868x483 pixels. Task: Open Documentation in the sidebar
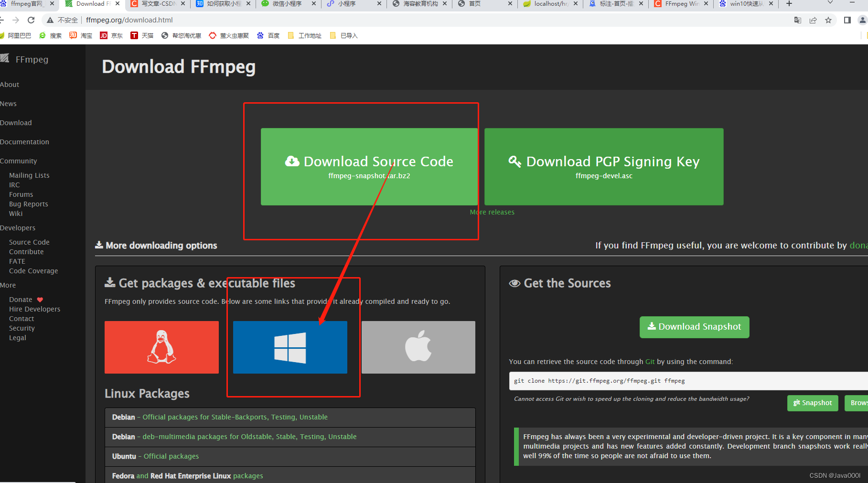tap(24, 142)
